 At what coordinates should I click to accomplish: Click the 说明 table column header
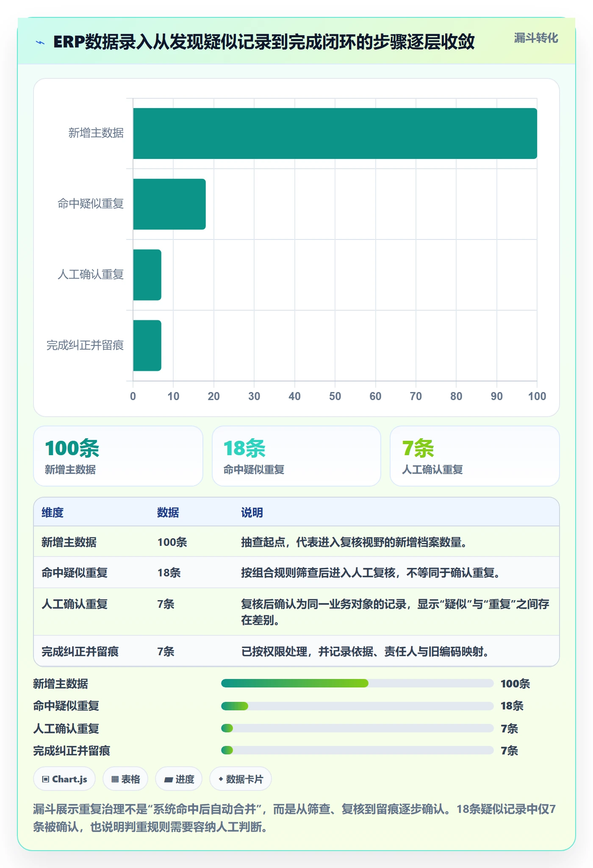[252, 512]
